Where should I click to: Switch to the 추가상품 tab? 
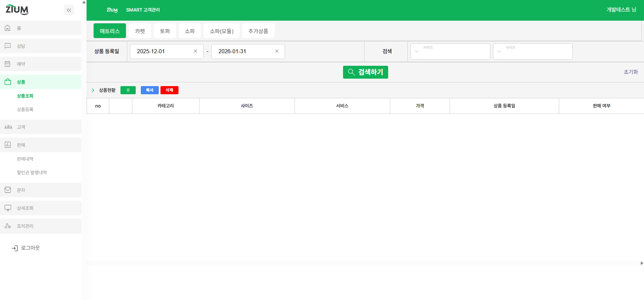[258, 31]
